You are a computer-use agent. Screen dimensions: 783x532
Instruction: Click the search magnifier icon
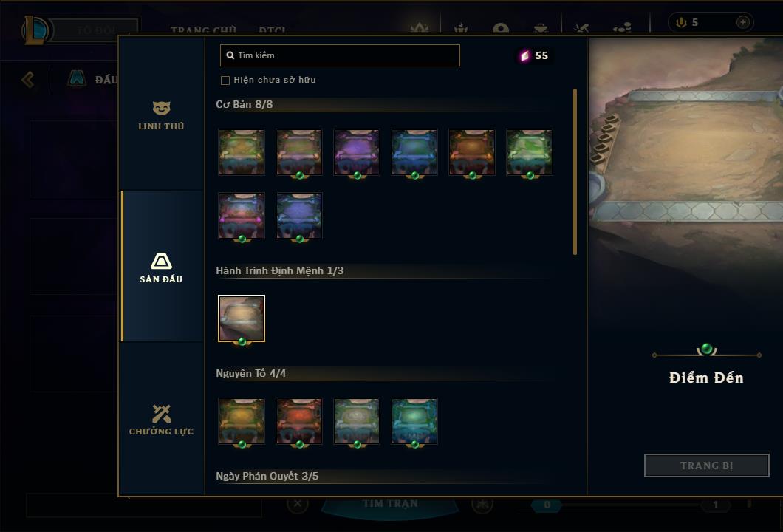coord(230,55)
